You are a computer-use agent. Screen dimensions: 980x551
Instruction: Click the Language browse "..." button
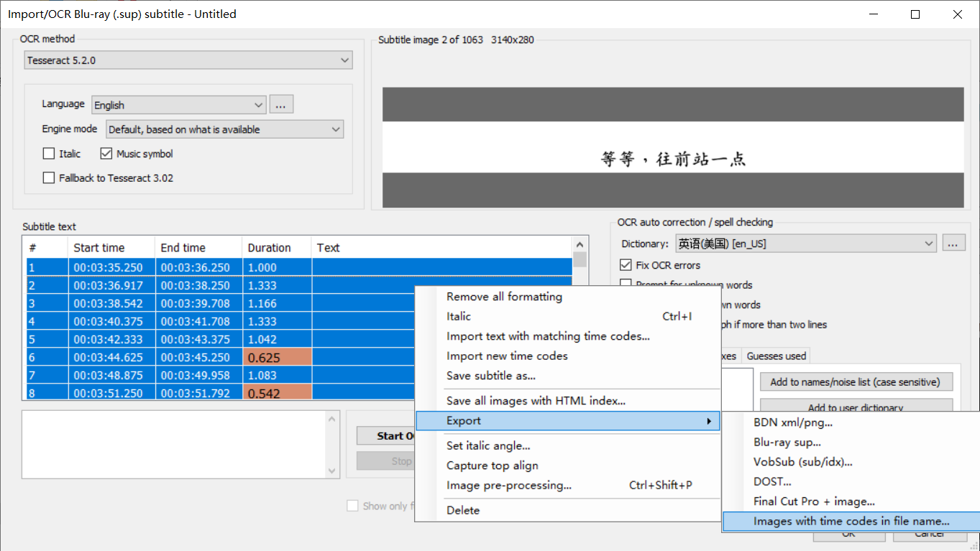(x=281, y=104)
